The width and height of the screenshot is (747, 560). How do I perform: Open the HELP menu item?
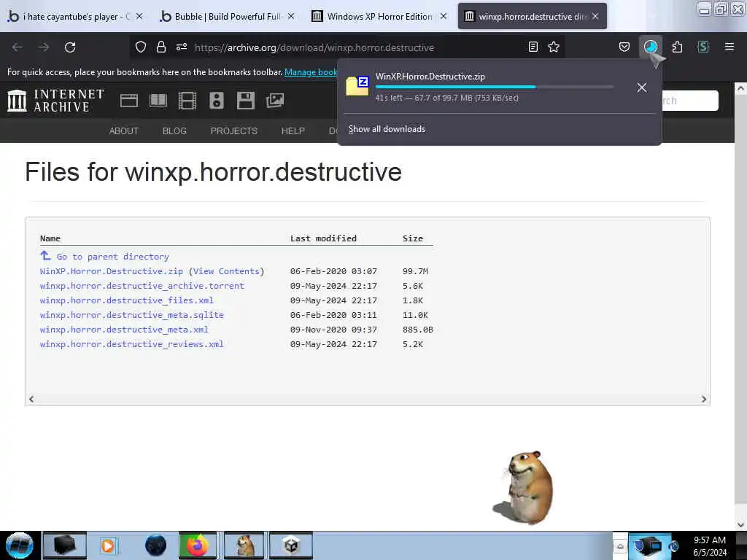pyautogui.click(x=293, y=131)
